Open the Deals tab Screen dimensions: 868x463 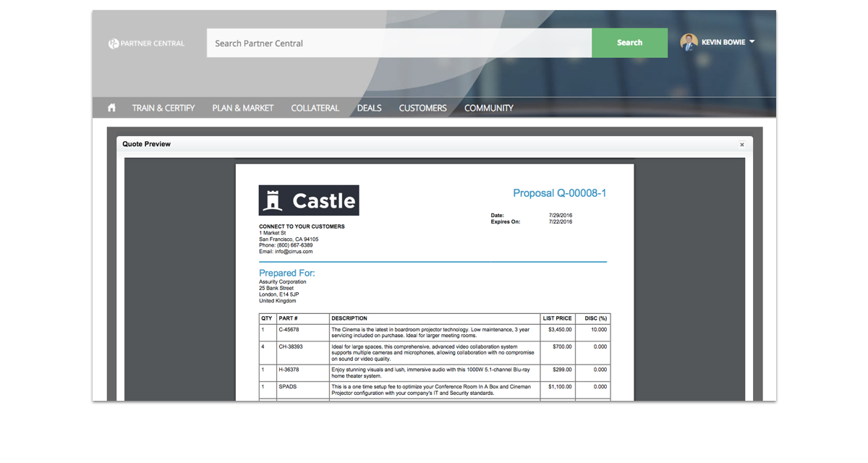click(x=369, y=108)
